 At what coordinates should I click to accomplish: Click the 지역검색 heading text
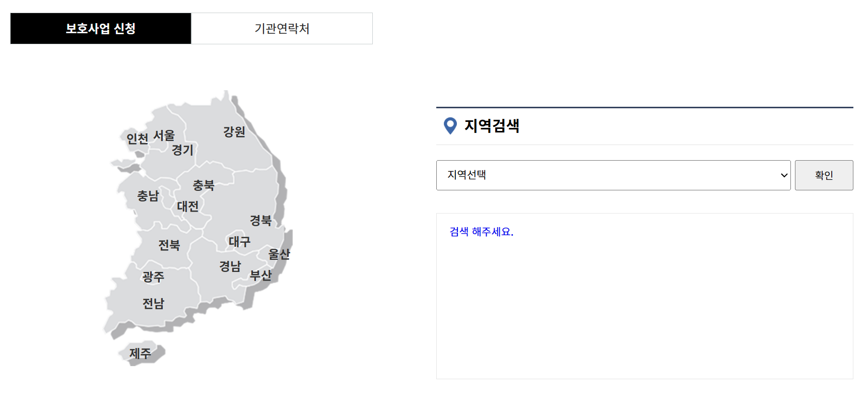tap(492, 126)
